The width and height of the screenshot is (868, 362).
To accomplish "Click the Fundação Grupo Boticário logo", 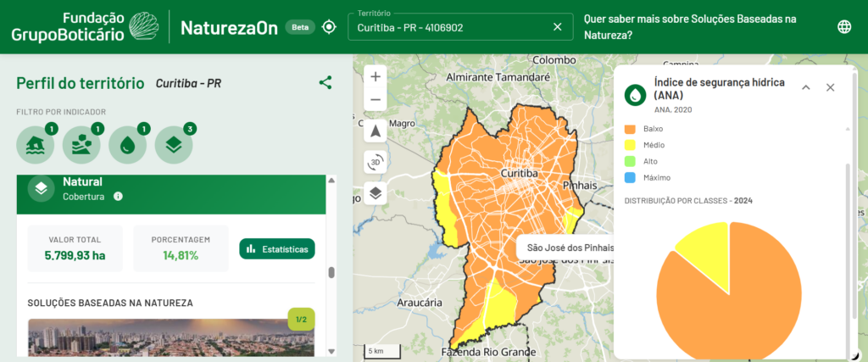I will click(x=85, y=26).
